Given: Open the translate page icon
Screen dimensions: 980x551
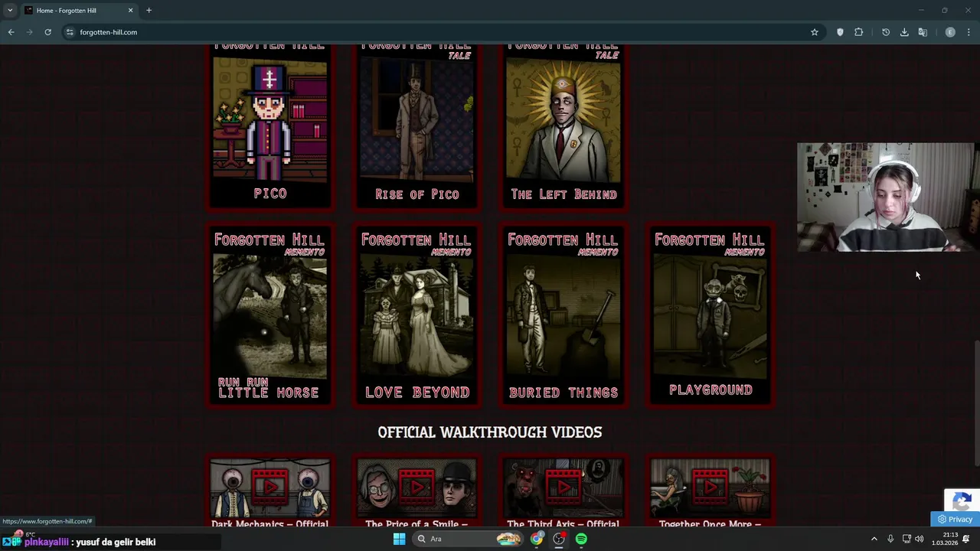Looking at the screenshot, I should [923, 32].
